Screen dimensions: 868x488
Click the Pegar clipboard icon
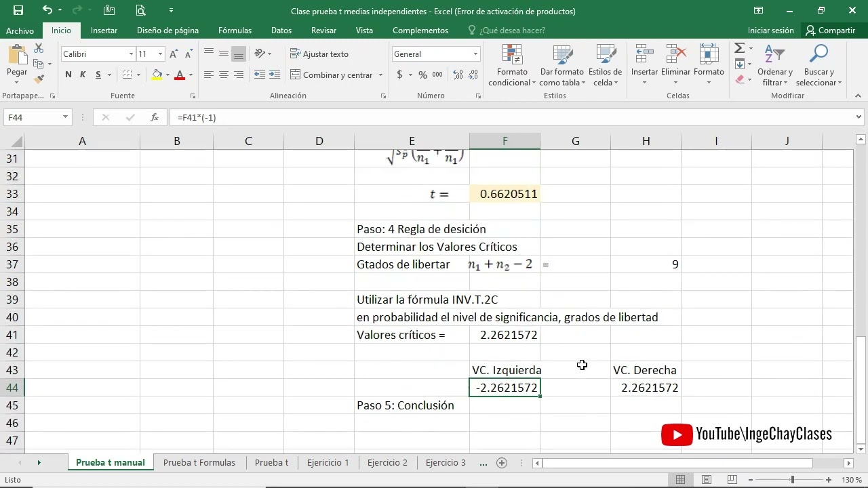pyautogui.click(x=17, y=54)
